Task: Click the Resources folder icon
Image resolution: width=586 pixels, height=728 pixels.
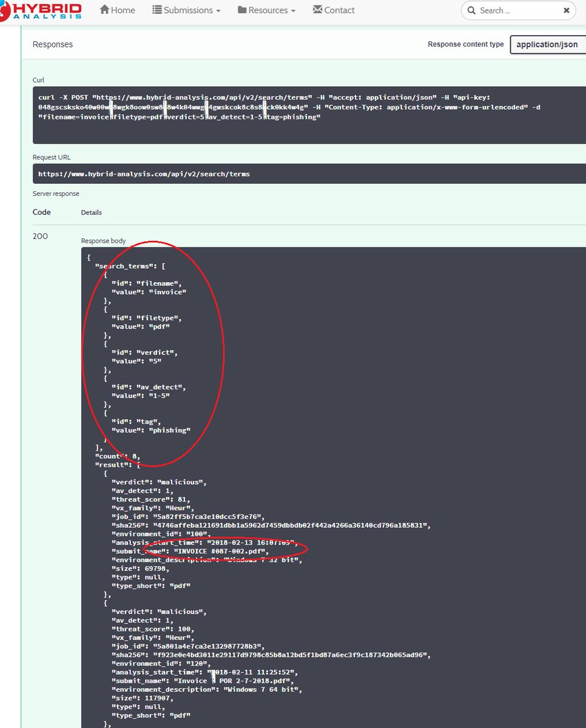Action: point(243,10)
